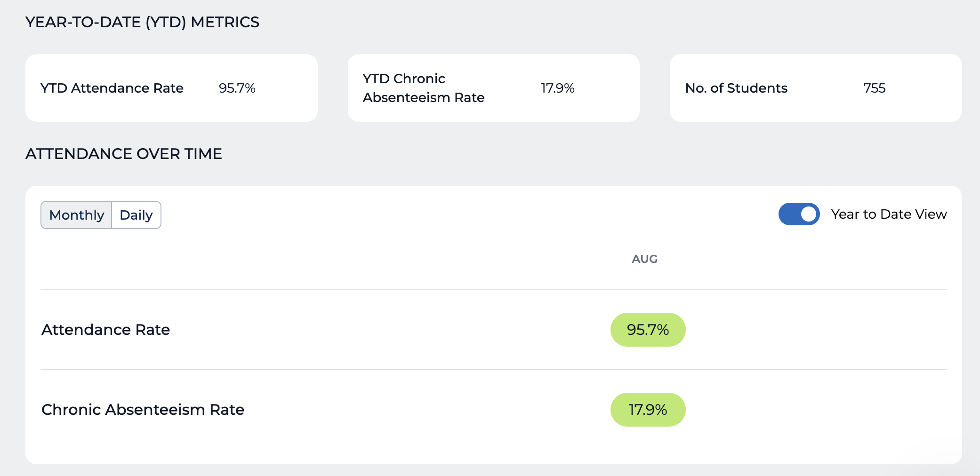Click the Year to Date View label
Image resolution: width=980 pixels, height=476 pixels.
[x=889, y=214]
